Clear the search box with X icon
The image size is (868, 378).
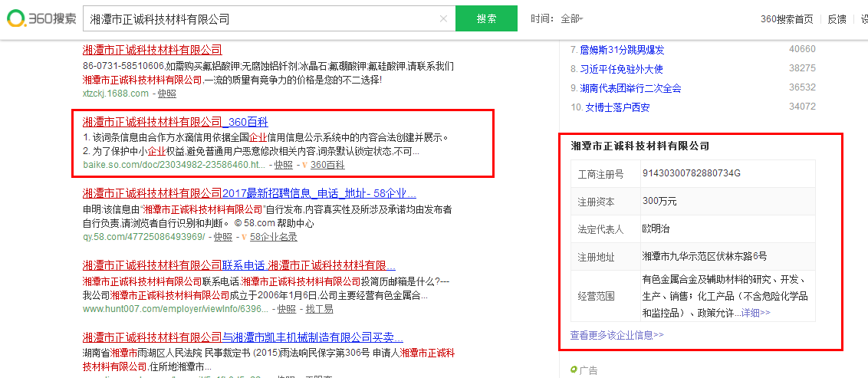[443, 19]
